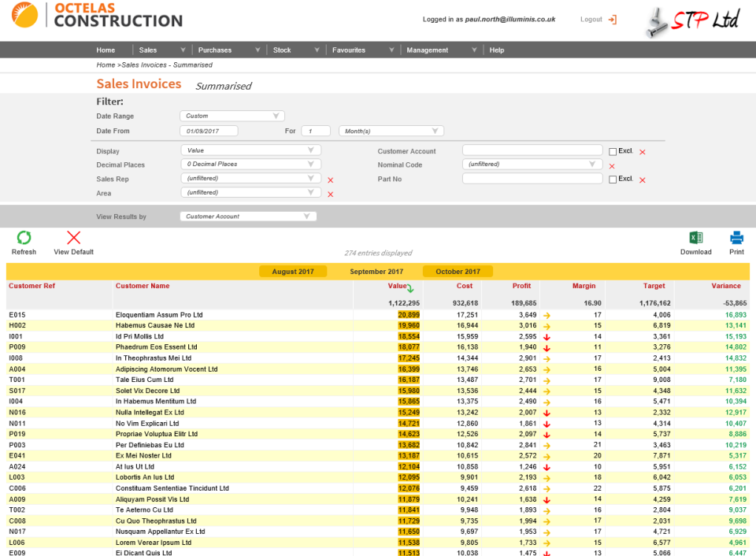The image size is (756, 556).
Task: Click the Print printer icon
Action: [x=736, y=237]
